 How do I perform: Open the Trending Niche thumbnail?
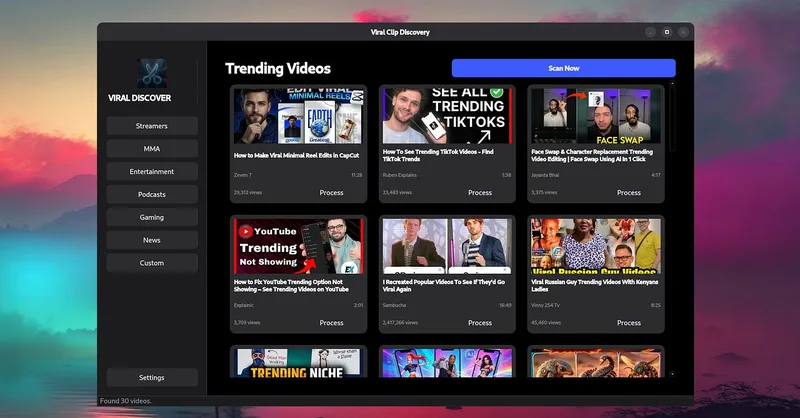[x=298, y=363]
